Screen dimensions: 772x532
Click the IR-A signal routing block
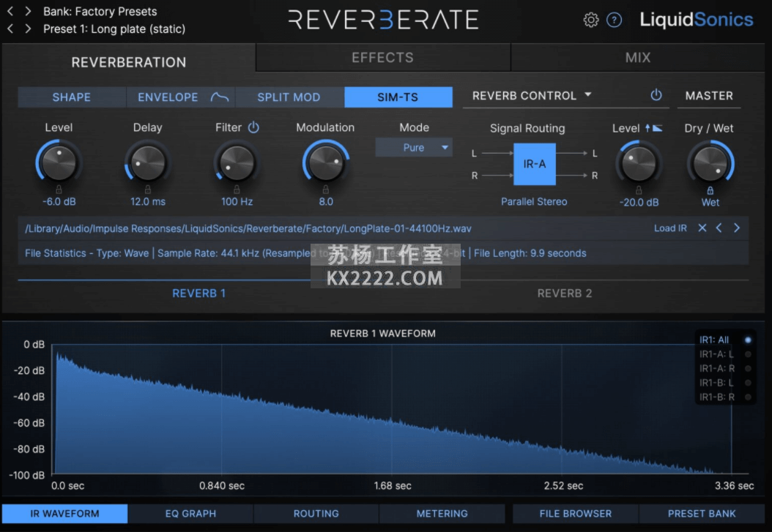534,164
